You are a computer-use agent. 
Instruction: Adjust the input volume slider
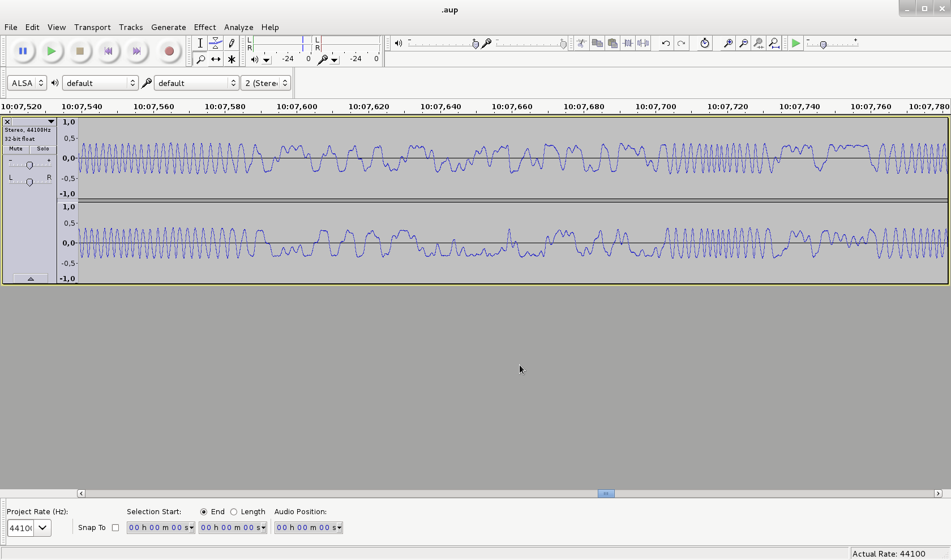563,44
